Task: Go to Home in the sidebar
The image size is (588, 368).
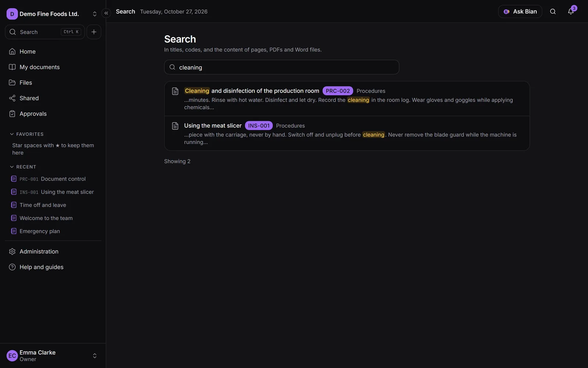Action: (x=53, y=52)
